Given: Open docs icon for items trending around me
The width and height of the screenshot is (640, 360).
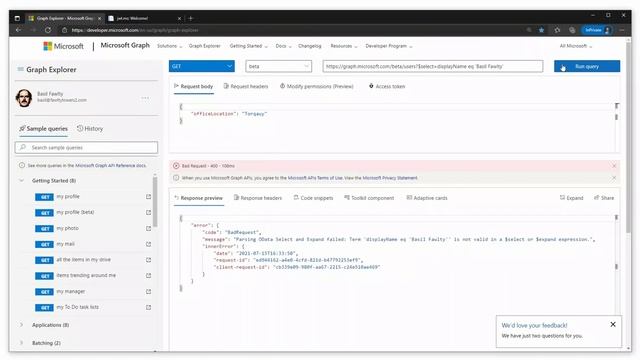Looking at the screenshot, I should pos(149,276).
